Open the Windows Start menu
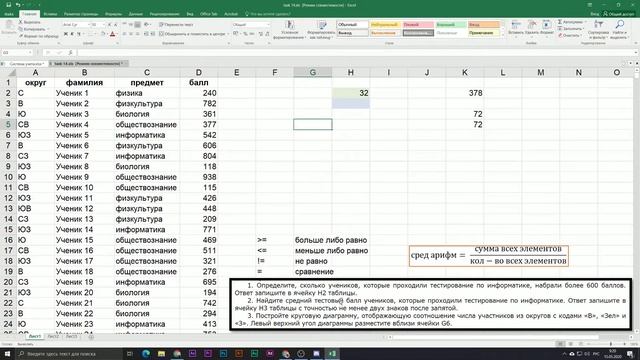The width and height of the screenshot is (640, 360). pos(7,353)
